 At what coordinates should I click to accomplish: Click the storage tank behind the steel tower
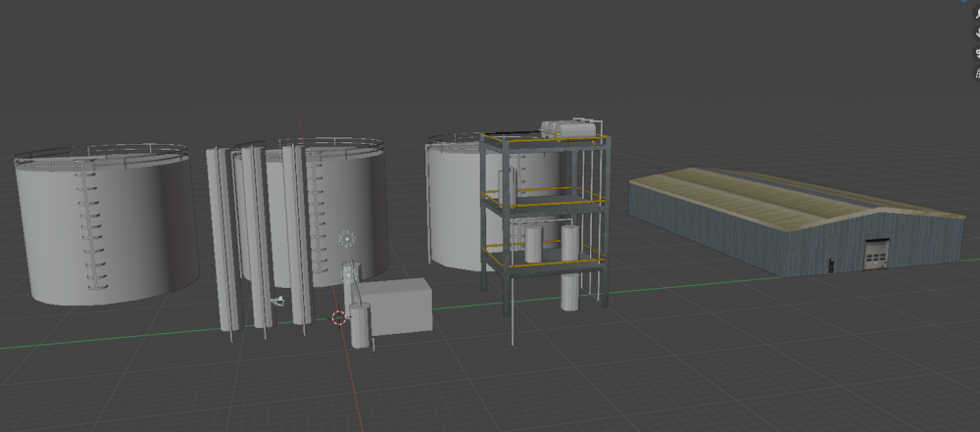click(453, 206)
